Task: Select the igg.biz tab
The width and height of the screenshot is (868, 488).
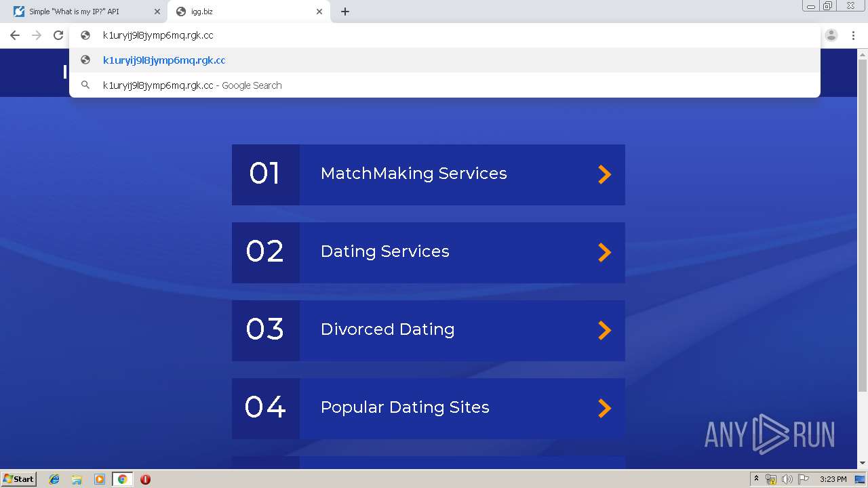Action: point(250,12)
